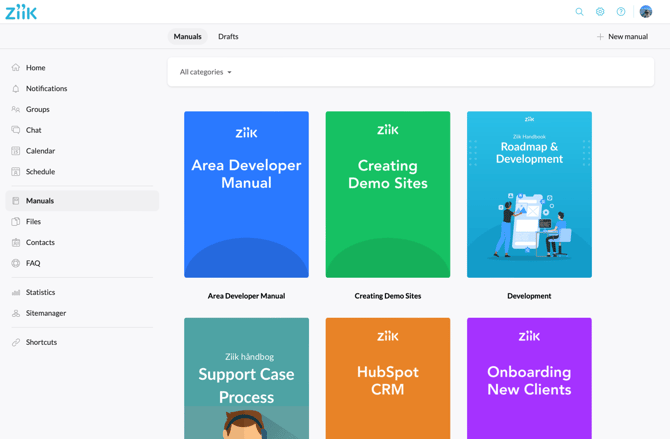Click the search magnifier icon

tap(579, 12)
